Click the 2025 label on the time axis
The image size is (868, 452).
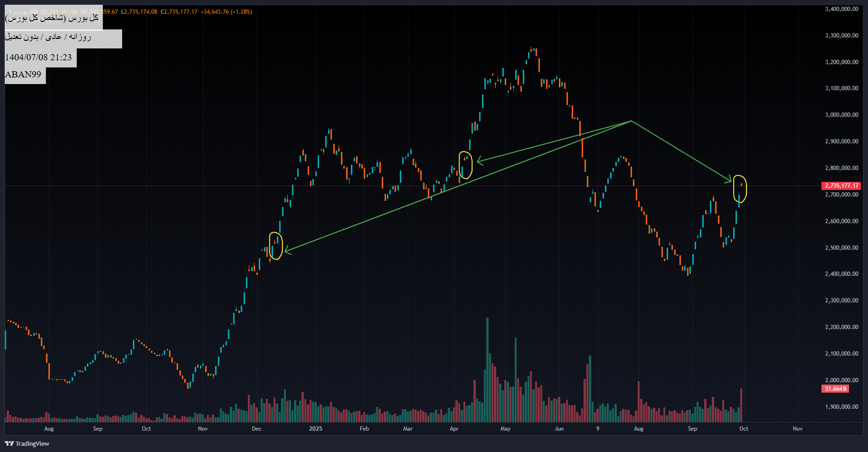(315, 429)
